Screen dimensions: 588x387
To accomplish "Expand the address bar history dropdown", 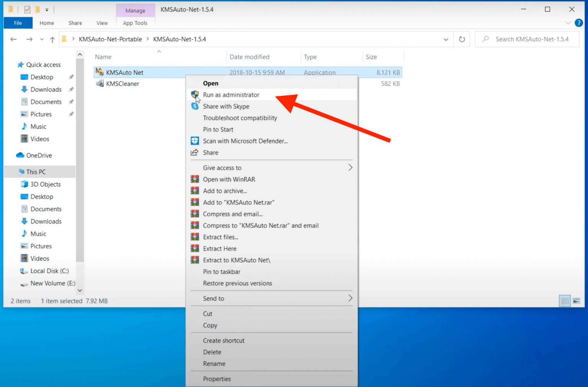I will pos(446,39).
